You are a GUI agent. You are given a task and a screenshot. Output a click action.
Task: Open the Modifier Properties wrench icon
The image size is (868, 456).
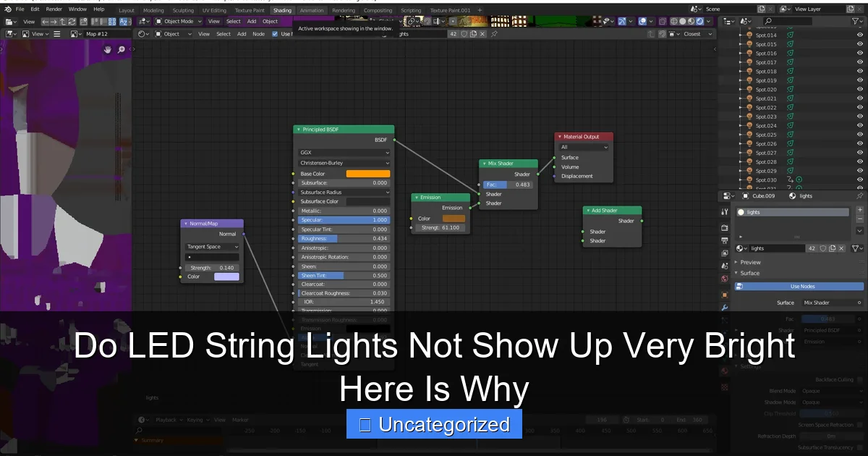coord(724,307)
